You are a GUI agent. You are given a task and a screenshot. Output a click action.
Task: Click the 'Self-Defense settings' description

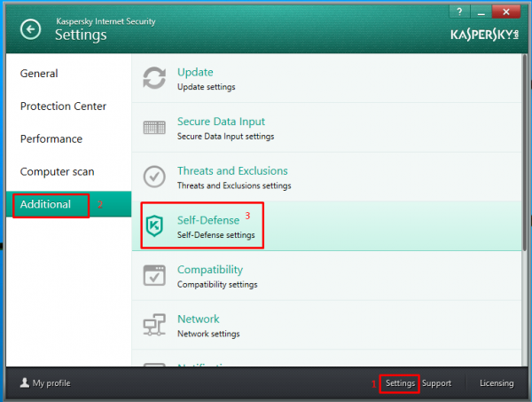[x=216, y=235]
